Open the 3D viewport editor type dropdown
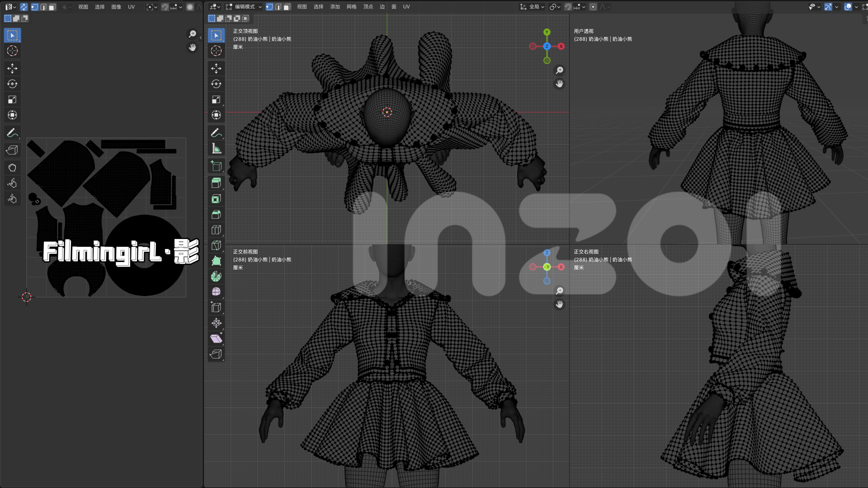 [215, 7]
